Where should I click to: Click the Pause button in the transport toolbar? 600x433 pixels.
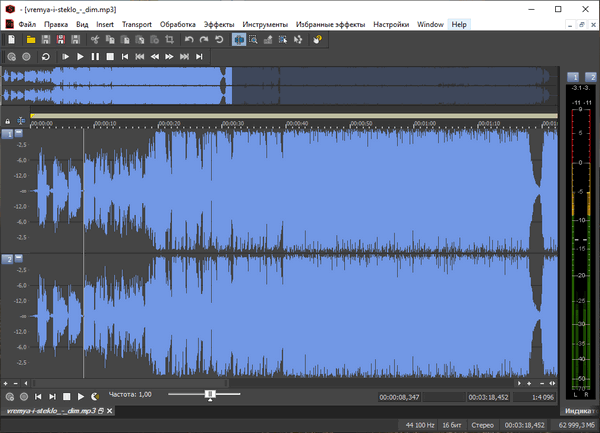pos(95,57)
